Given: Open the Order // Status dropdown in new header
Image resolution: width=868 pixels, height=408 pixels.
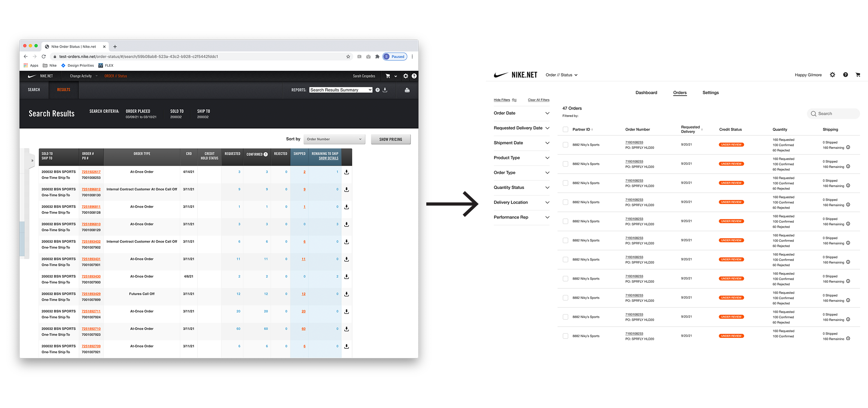Looking at the screenshot, I should tap(562, 75).
